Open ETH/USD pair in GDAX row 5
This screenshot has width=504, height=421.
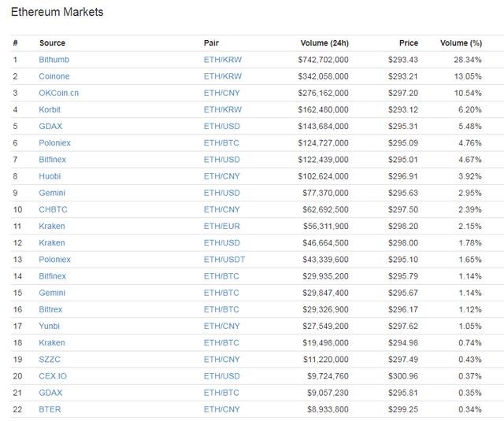(222, 127)
